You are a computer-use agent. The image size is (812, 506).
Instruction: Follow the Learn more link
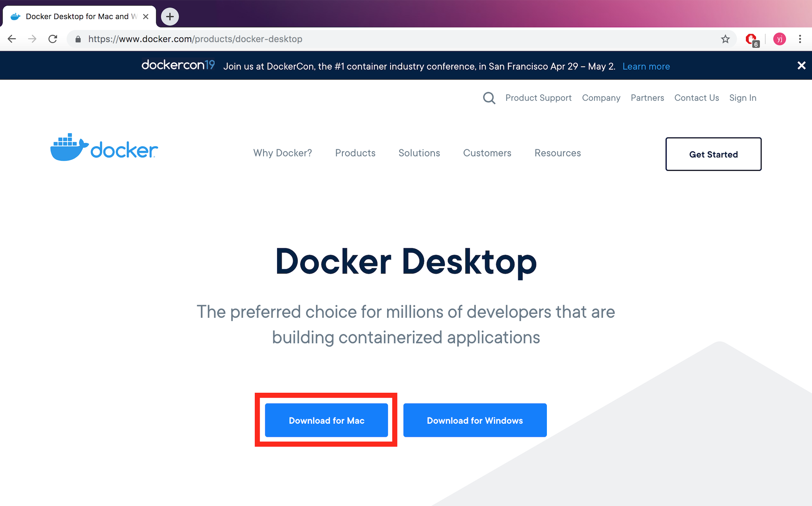[x=646, y=67]
